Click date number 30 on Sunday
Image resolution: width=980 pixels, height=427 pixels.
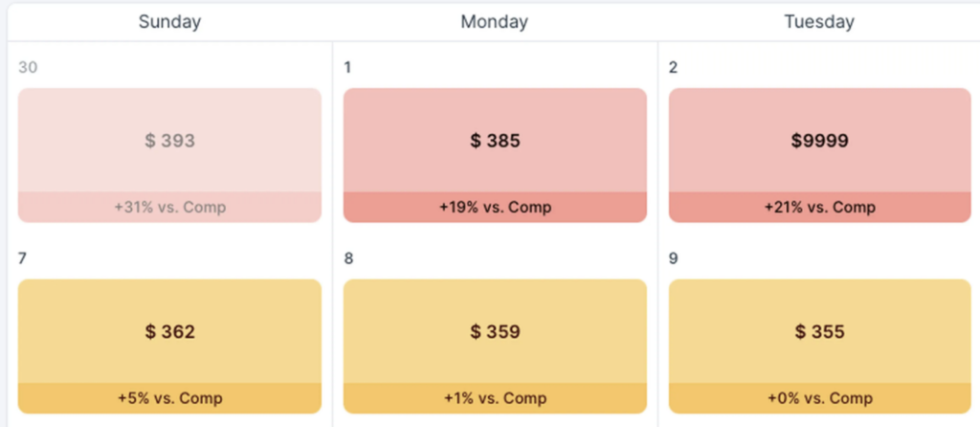[x=27, y=67]
